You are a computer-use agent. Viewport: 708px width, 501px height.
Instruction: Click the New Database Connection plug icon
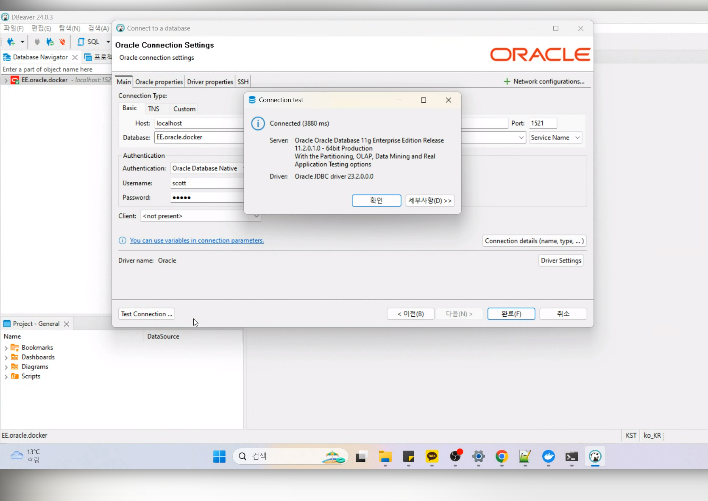(11, 42)
